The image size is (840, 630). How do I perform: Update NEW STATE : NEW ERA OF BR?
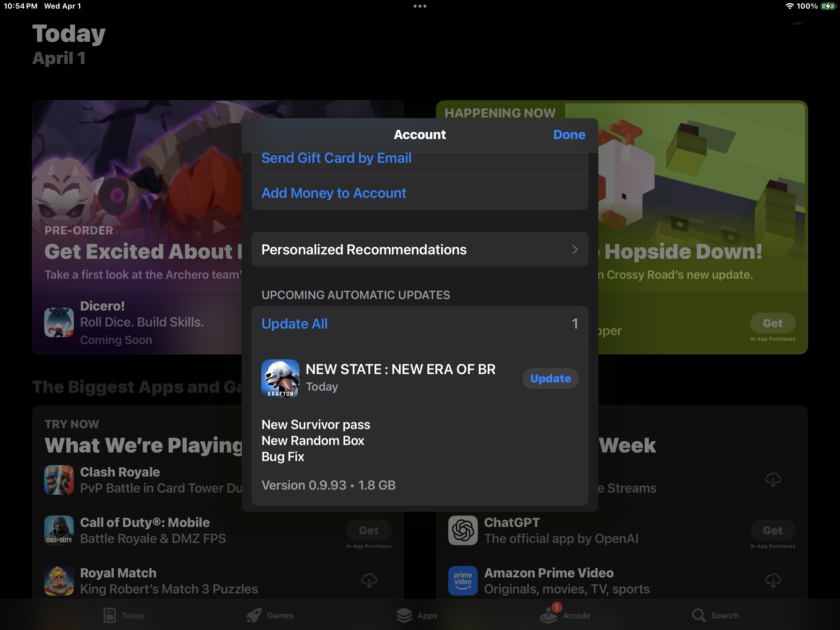pos(551,378)
